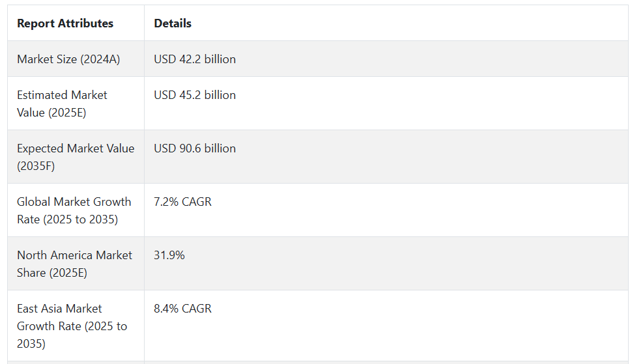Click the 'Report Attributes' column header

coord(65,23)
